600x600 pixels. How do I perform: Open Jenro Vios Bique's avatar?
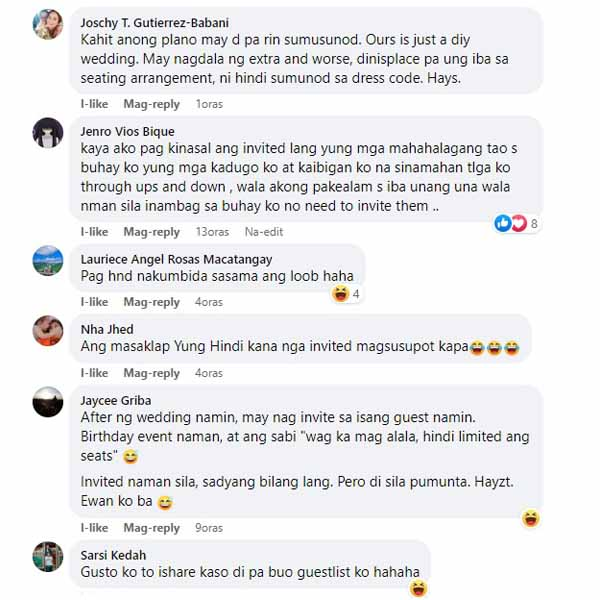click(48, 133)
